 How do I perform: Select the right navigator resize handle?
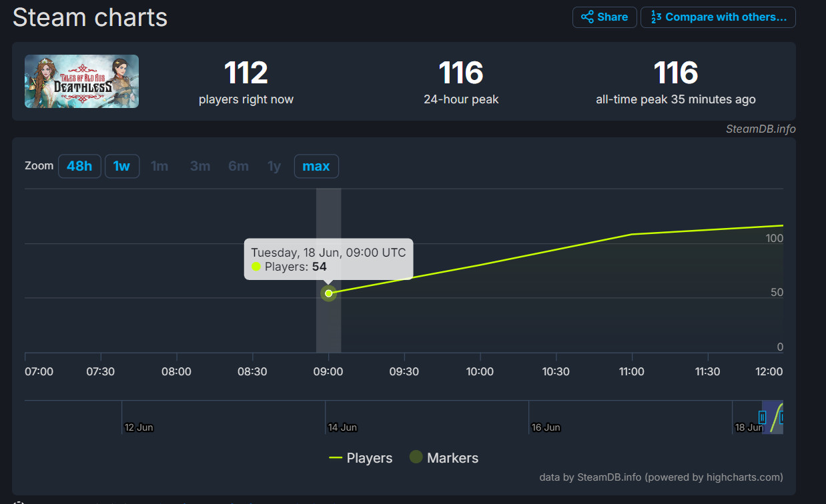(x=782, y=417)
